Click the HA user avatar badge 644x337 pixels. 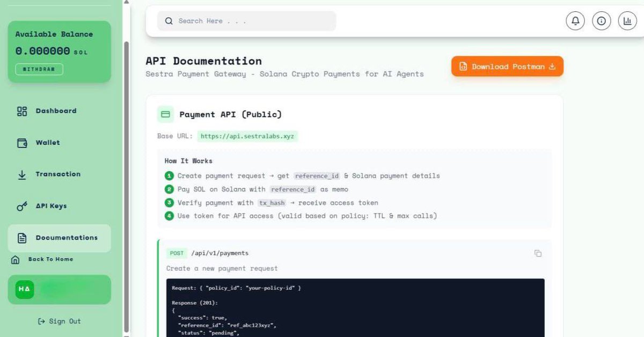24,289
